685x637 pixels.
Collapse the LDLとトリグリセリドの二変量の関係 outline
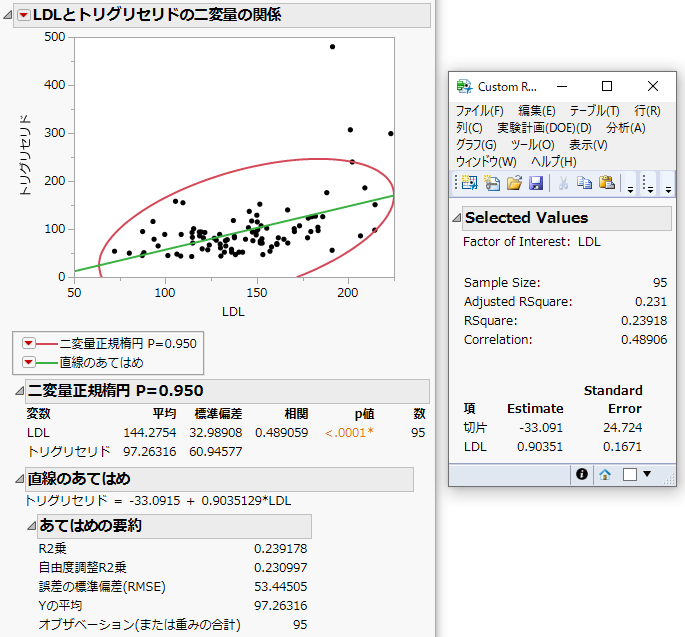pos(7,15)
